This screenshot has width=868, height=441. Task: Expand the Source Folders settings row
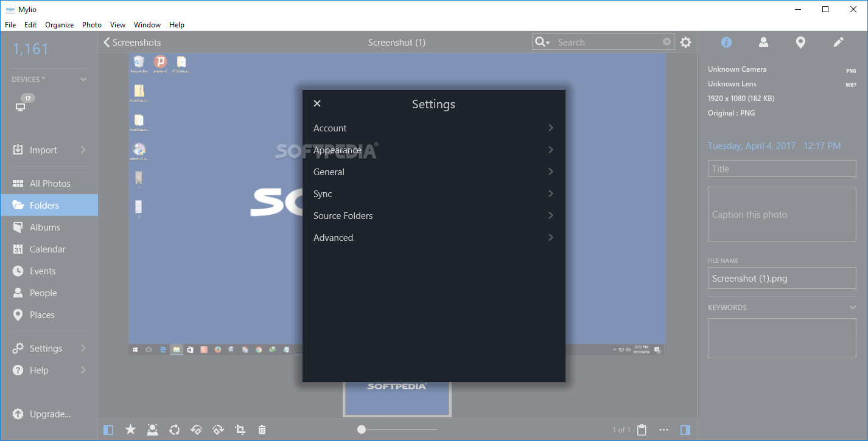[434, 216]
